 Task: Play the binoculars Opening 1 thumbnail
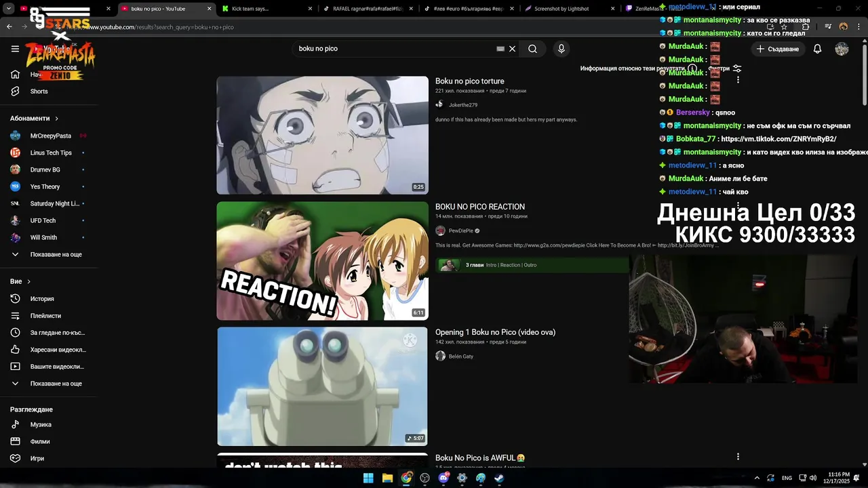322,386
